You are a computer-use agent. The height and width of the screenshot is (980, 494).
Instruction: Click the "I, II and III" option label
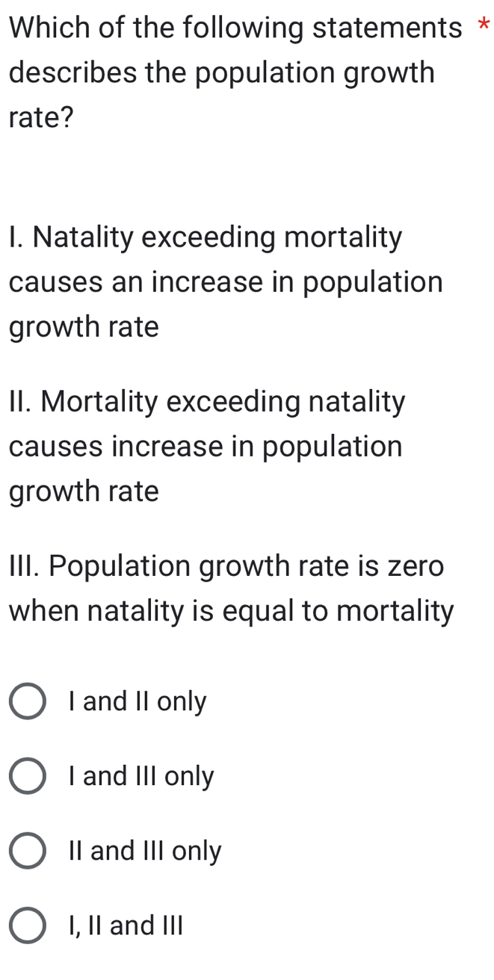click(x=125, y=926)
